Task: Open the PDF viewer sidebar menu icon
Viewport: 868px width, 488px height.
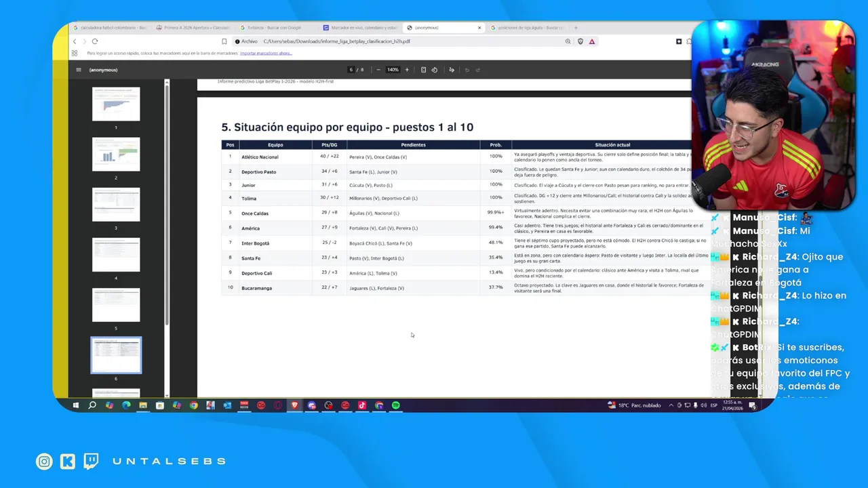Action: pyautogui.click(x=79, y=70)
